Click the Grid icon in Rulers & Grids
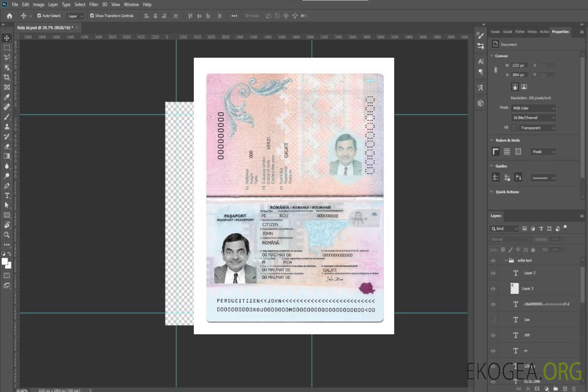Image resolution: width=588 pixels, height=392 pixels. point(507,151)
